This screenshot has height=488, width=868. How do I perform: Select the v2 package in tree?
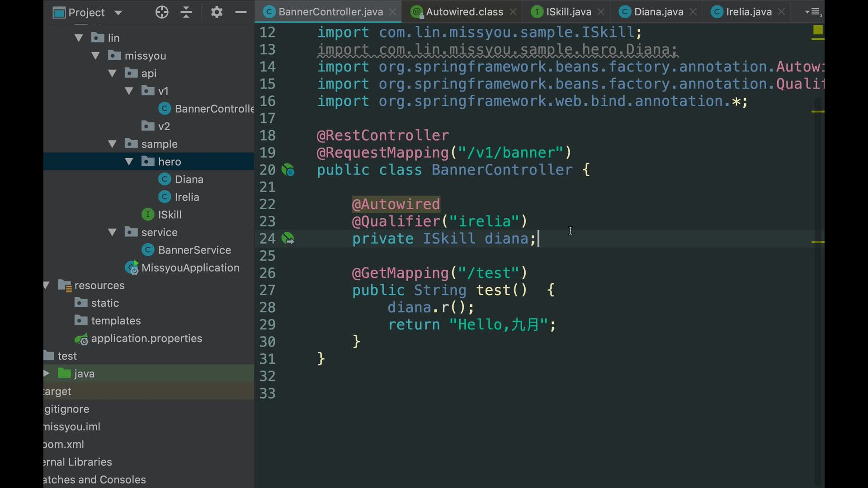(164, 127)
